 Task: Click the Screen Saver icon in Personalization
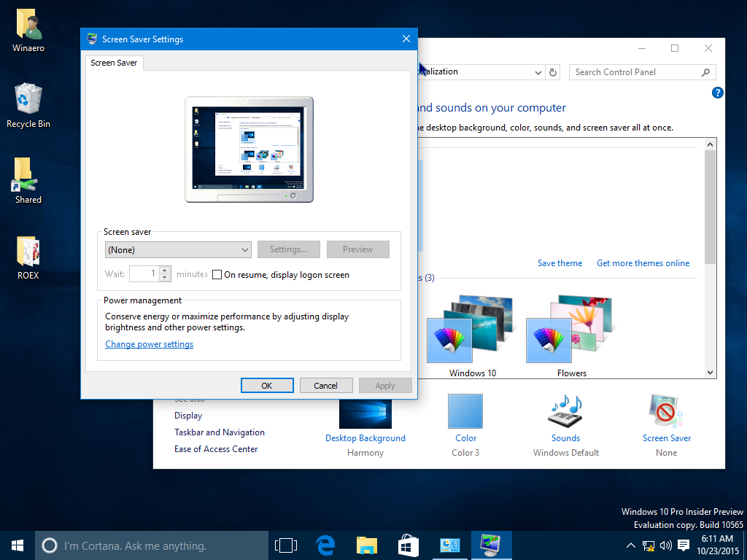click(665, 411)
